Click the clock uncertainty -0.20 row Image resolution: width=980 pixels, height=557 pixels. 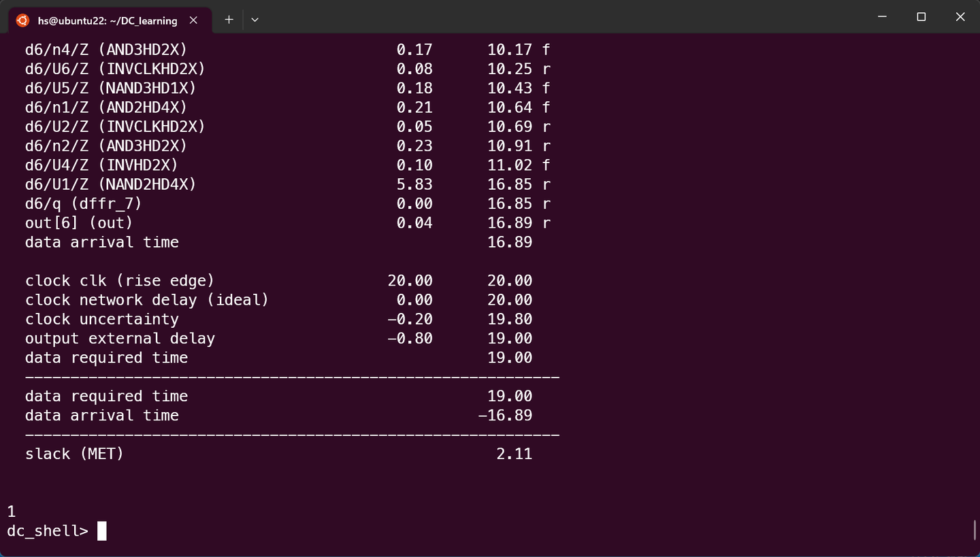click(102, 319)
